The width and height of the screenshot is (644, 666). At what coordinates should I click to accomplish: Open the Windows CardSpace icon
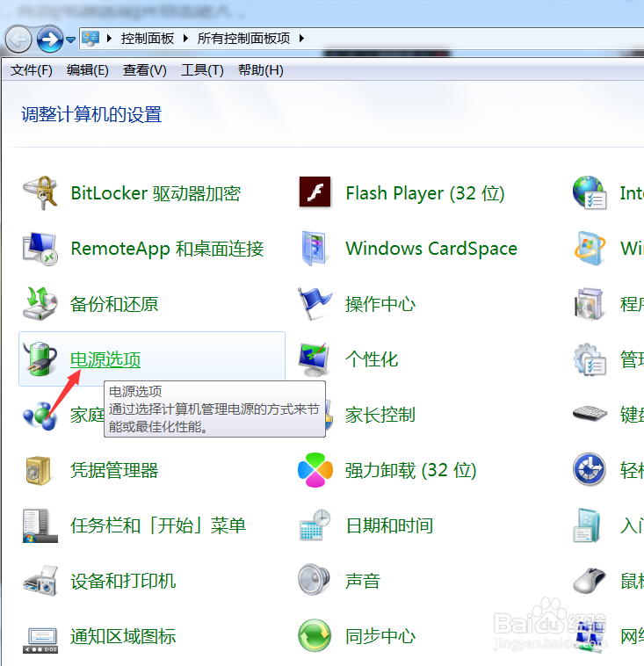pos(315,249)
